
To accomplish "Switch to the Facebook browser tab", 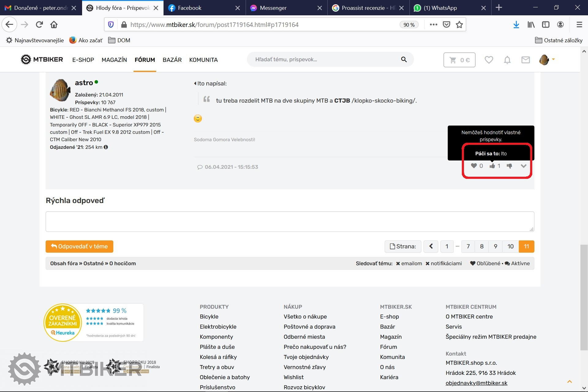I will click(189, 8).
